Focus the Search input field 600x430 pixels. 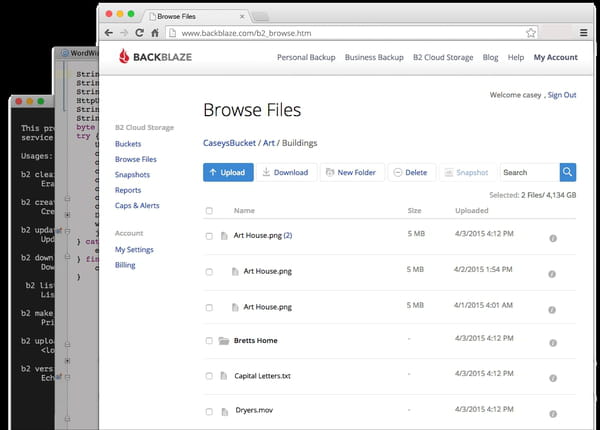pyautogui.click(x=530, y=172)
